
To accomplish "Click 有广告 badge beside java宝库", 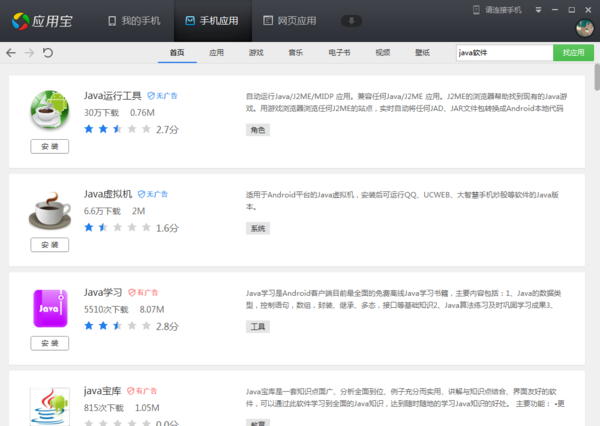I will pos(142,391).
